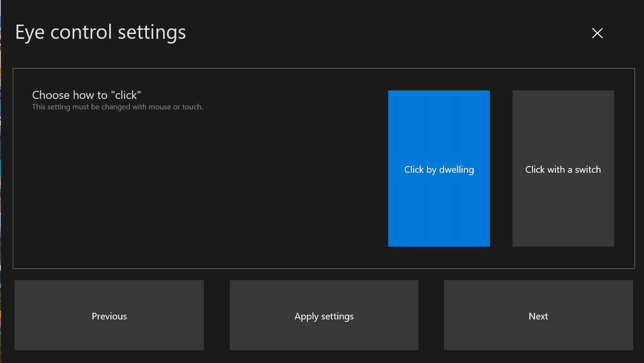The width and height of the screenshot is (644, 363).
Task: Pick the blue "Click by dwelling" tile
Action: pyautogui.click(x=439, y=169)
